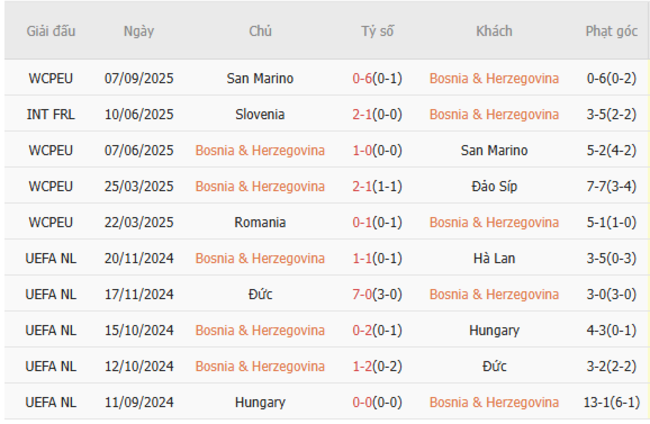Click the Đảo Síp away team
Viewport: 650px width, 424px height.
coord(494,186)
